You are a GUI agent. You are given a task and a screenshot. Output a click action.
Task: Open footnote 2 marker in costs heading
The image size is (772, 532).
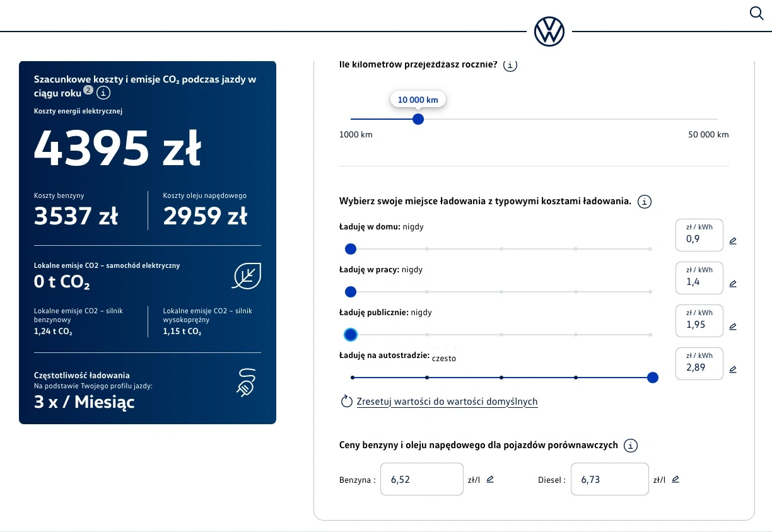(x=88, y=90)
